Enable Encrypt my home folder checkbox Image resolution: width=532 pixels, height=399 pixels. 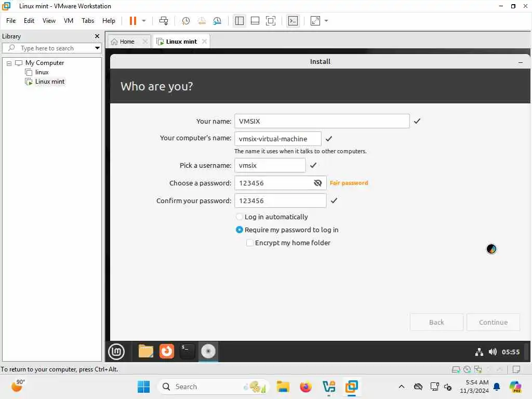pyautogui.click(x=250, y=243)
